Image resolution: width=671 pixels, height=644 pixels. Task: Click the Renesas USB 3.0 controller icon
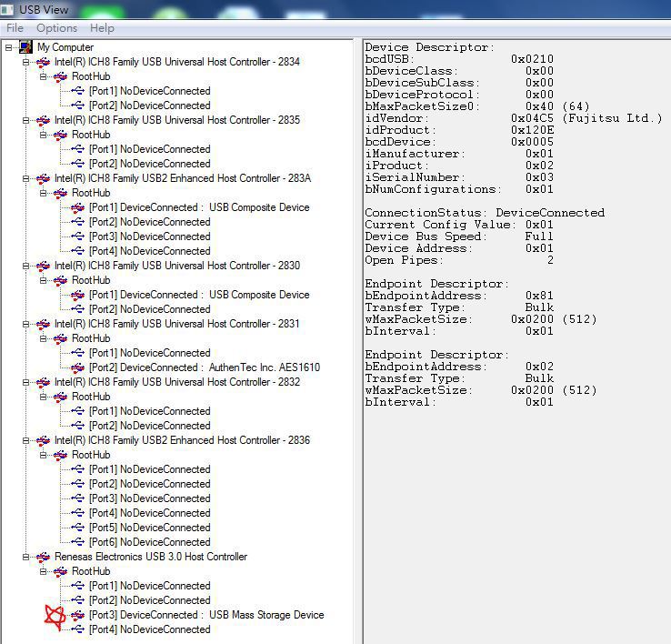(x=43, y=557)
